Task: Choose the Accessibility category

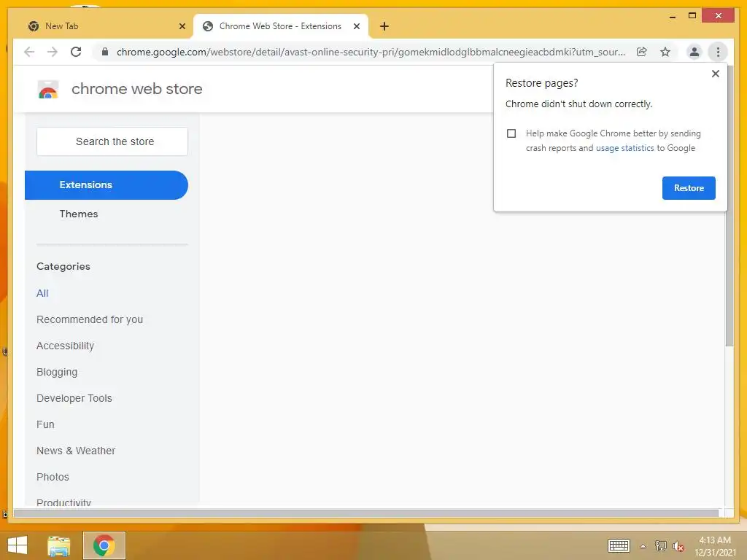Action: coord(65,346)
